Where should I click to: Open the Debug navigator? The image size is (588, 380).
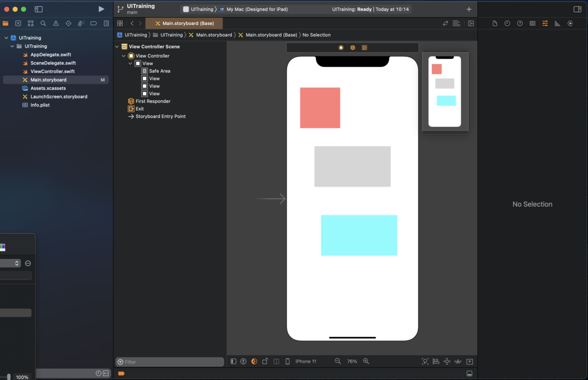81,23
